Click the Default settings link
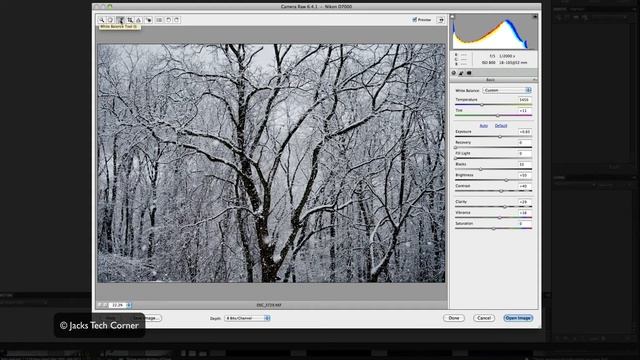640x360 pixels. 501,126
